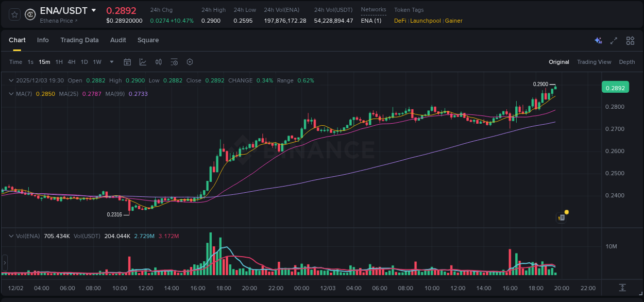This screenshot has height=302, width=644.
Task: Open extra timeframe intervals dropdown arrow
Action: [111, 62]
